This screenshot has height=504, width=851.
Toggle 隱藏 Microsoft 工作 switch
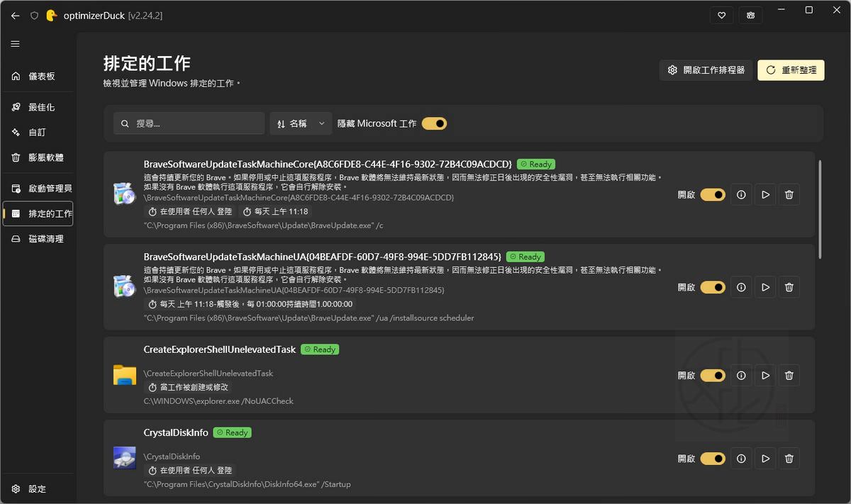point(434,123)
